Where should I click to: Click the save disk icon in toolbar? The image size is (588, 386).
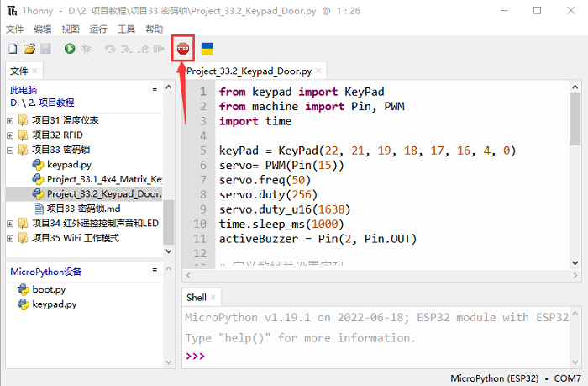pyautogui.click(x=45, y=50)
